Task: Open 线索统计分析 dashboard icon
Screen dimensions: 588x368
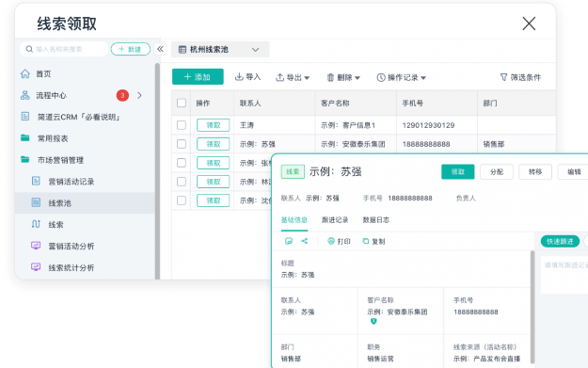Action: tap(36, 267)
